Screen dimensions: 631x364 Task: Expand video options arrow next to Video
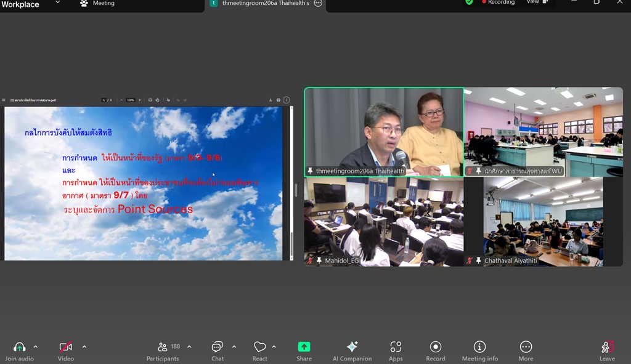pos(84,347)
